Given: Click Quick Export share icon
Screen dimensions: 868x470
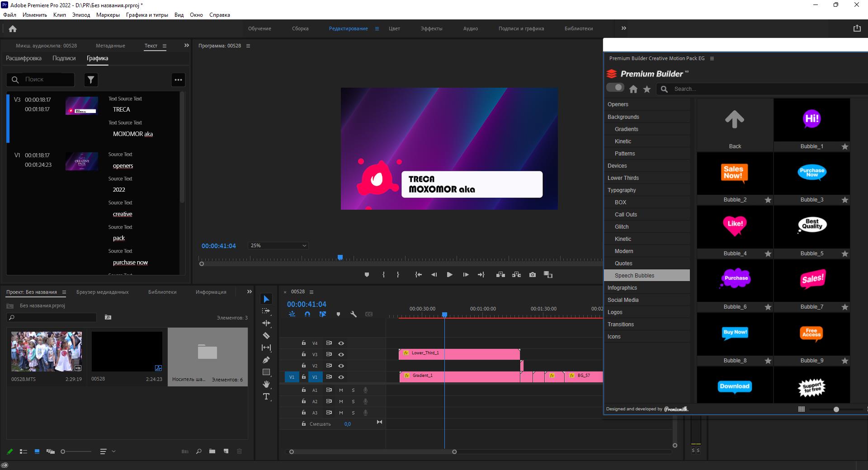Looking at the screenshot, I should pyautogui.click(x=857, y=28).
